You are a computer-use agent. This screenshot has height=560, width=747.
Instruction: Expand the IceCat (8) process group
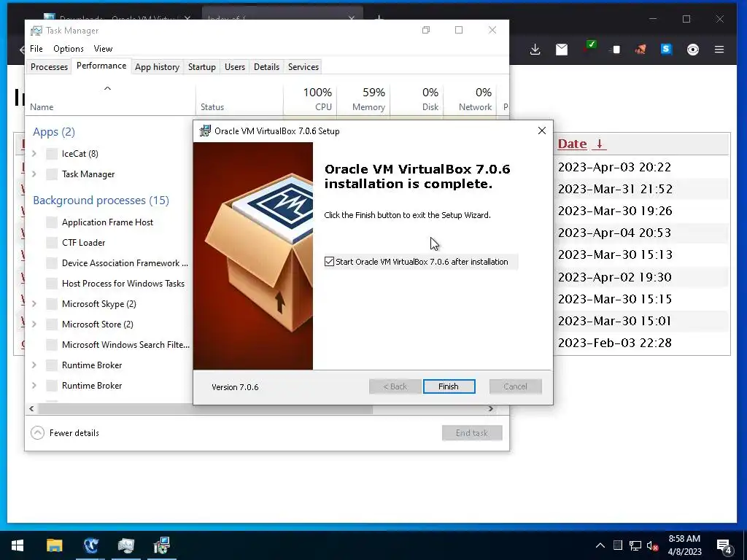34,153
